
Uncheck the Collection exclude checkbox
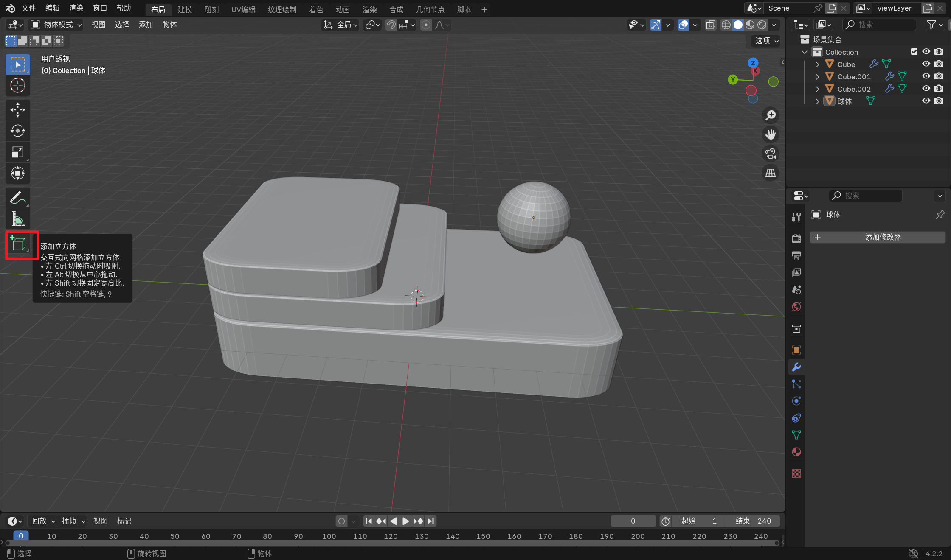(914, 52)
